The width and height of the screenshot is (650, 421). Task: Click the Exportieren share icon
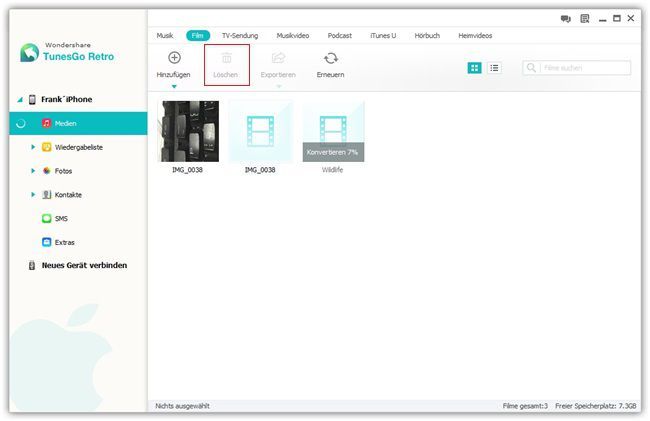coord(278,58)
